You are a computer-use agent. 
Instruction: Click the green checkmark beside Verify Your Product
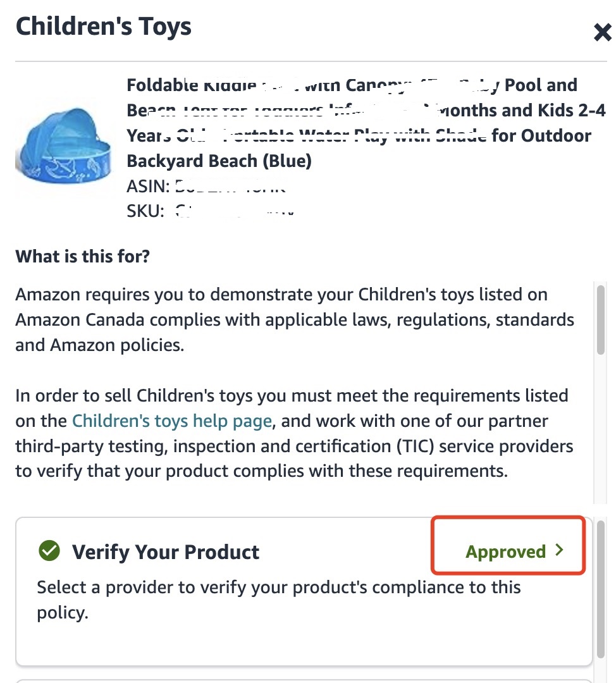49,551
